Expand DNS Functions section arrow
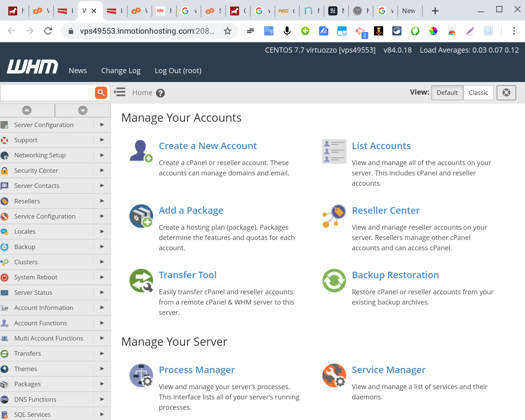The height and width of the screenshot is (420, 525). pos(102,399)
